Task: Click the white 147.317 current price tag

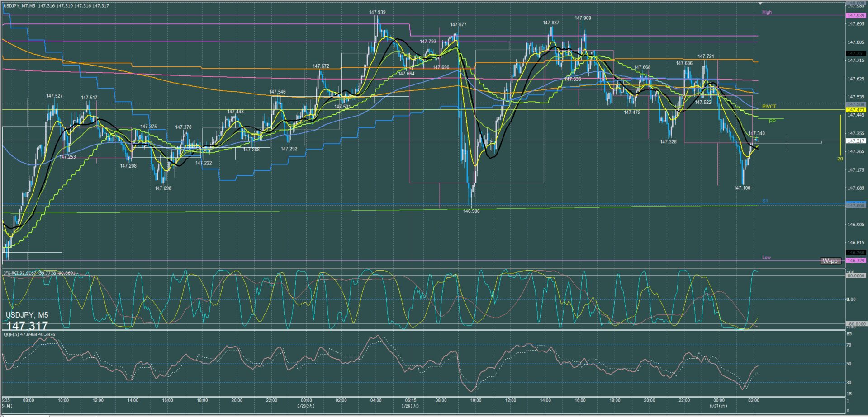Action: point(855,141)
